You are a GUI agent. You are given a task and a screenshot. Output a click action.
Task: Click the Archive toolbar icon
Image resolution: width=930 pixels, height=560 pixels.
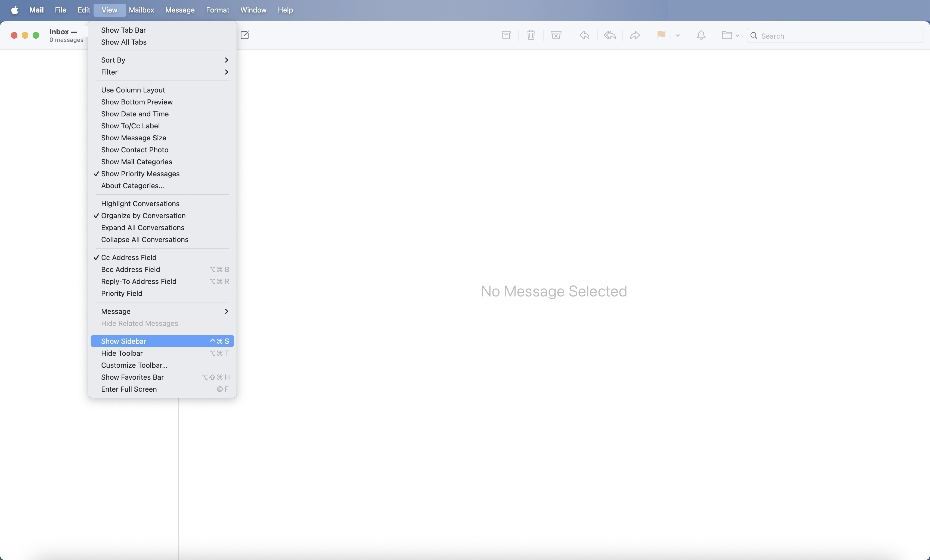[506, 35]
